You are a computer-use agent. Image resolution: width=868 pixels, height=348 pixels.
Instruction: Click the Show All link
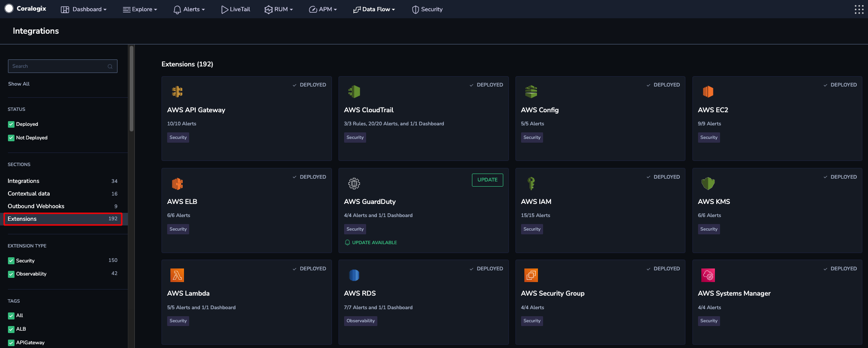click(x=19, y=84)
